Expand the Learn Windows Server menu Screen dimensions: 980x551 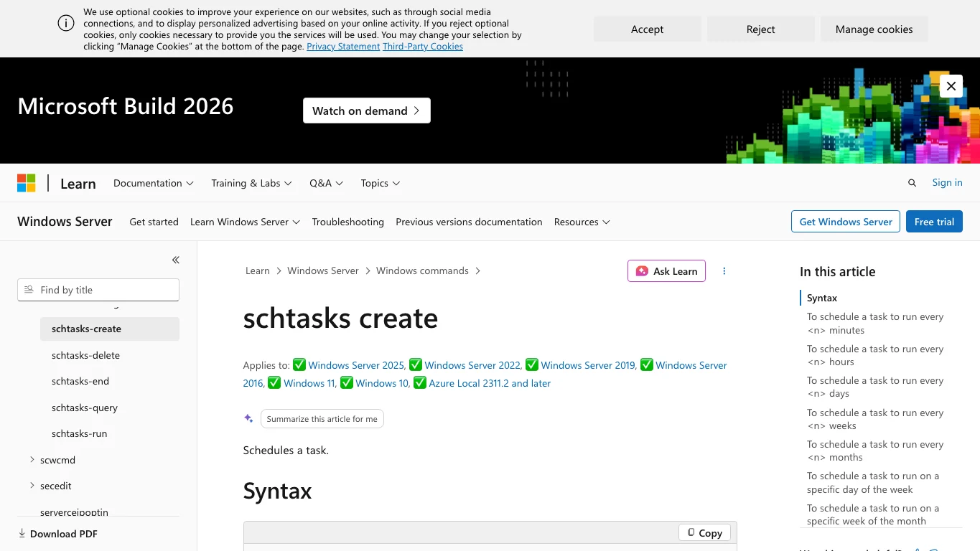point(245,222)
